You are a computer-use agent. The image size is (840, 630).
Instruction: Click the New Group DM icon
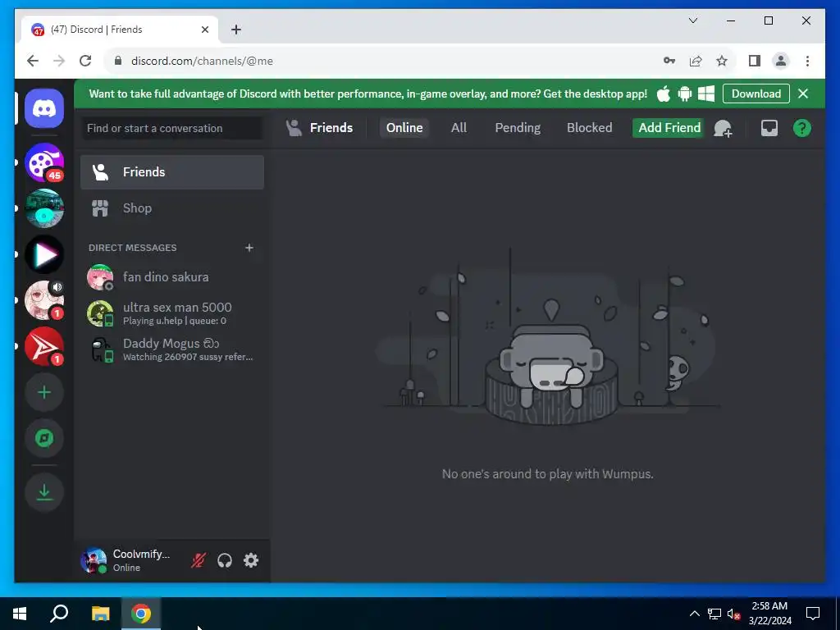(723, 129)
